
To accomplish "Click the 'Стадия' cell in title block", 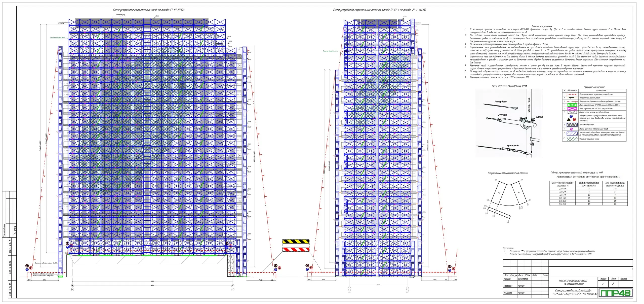I will 603,279.
